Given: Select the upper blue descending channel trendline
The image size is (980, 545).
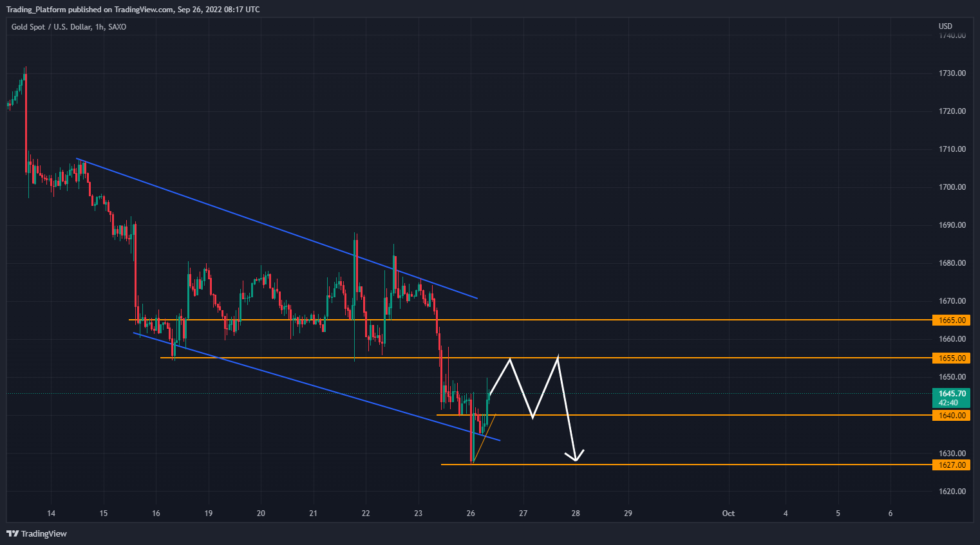Looking at the screenshot, I should click(277, 228).
